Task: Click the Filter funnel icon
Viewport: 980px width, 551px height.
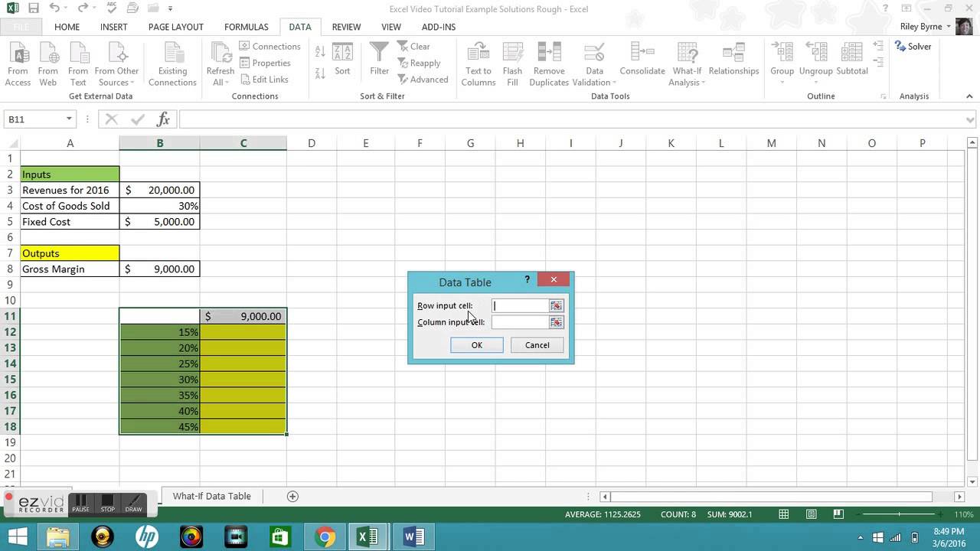Action: point(379,52)
